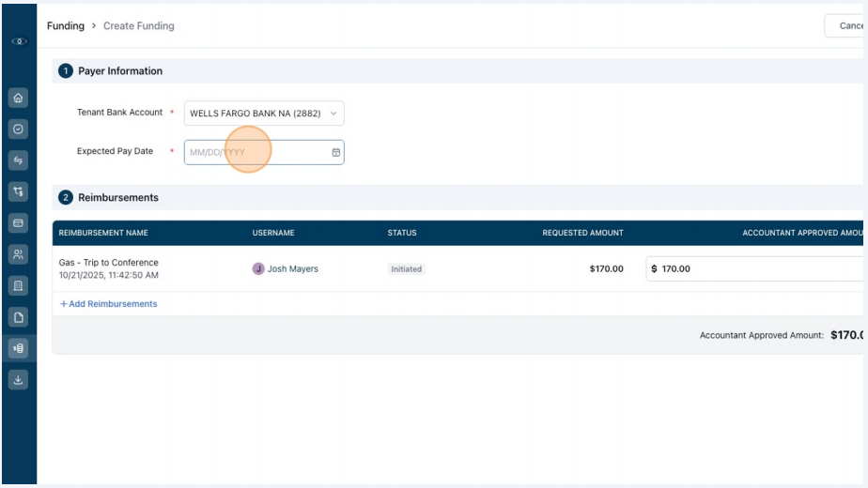Screen dimensions: 868x488
Task: Click the Cancel button
Action: coord(845,26)
